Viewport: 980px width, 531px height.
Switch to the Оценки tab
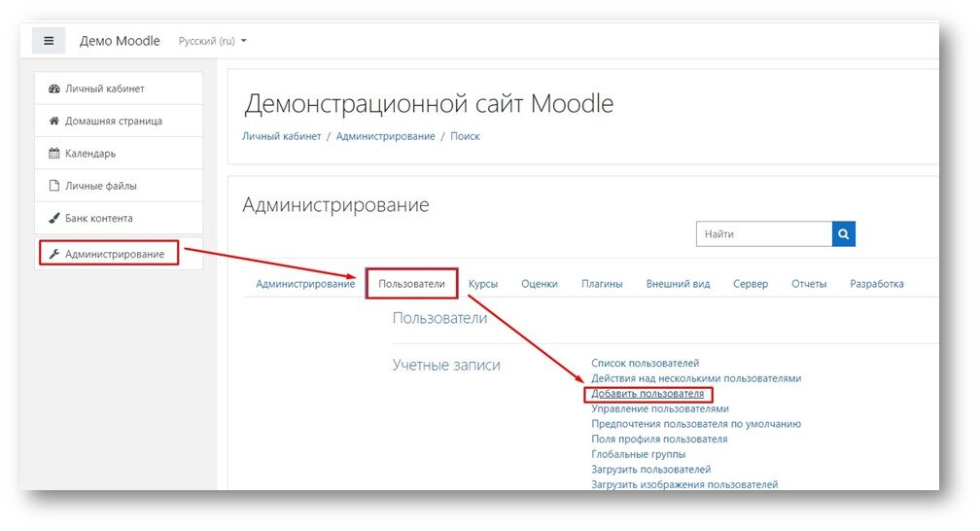(x=540, y=284)
